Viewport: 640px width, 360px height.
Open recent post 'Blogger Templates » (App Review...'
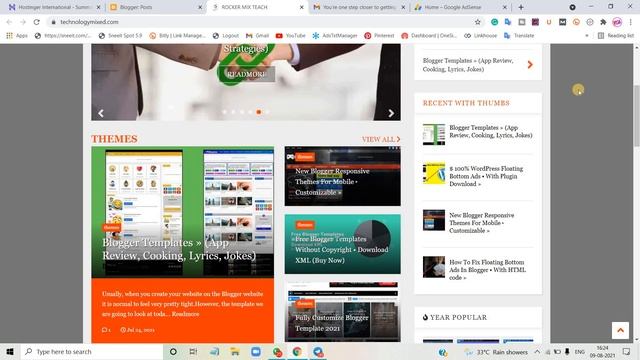(x=491, y=131)
